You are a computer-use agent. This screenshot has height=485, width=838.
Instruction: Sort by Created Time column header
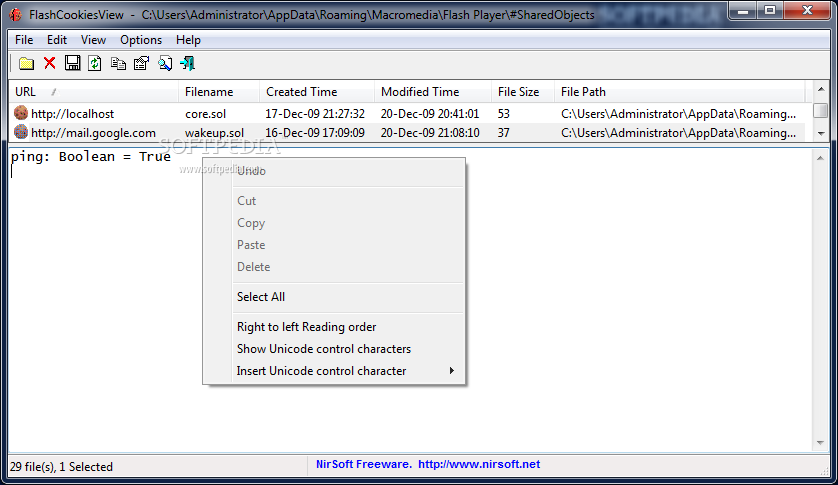[317, 91]
